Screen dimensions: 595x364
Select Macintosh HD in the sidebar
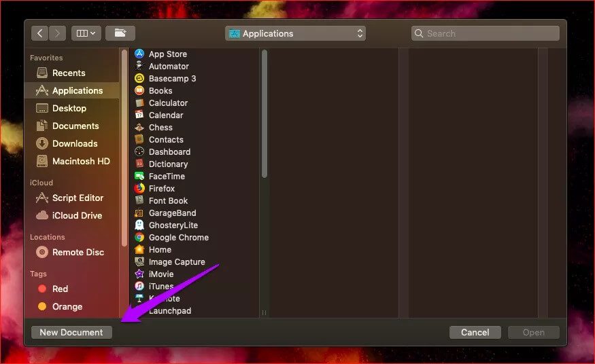point(72,161)
